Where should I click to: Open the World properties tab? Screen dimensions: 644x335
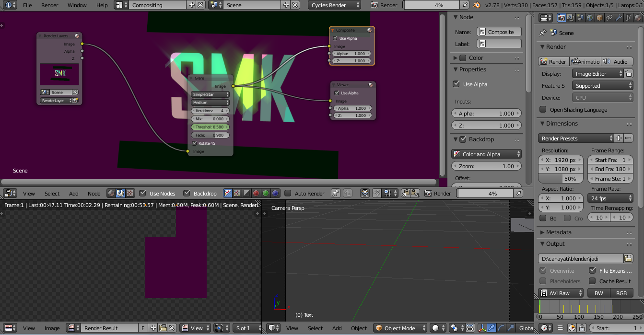point(590,18)
